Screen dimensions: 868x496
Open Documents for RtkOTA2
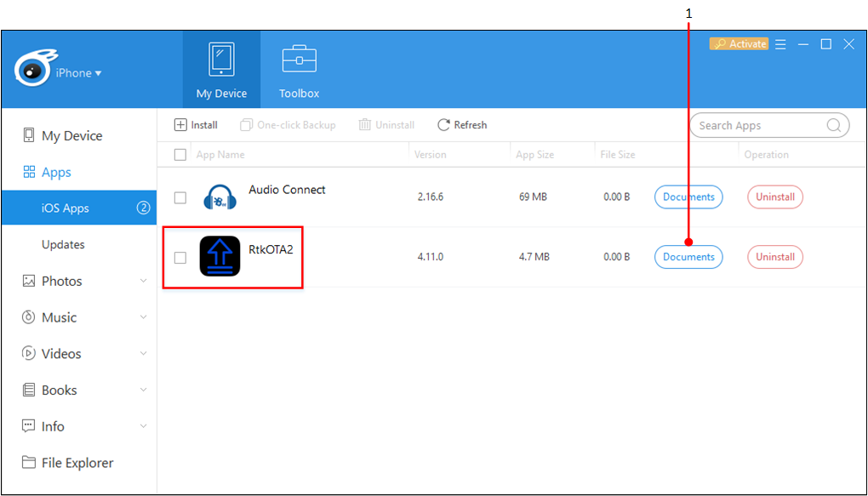pyautogui.click(x=688, y=257)
